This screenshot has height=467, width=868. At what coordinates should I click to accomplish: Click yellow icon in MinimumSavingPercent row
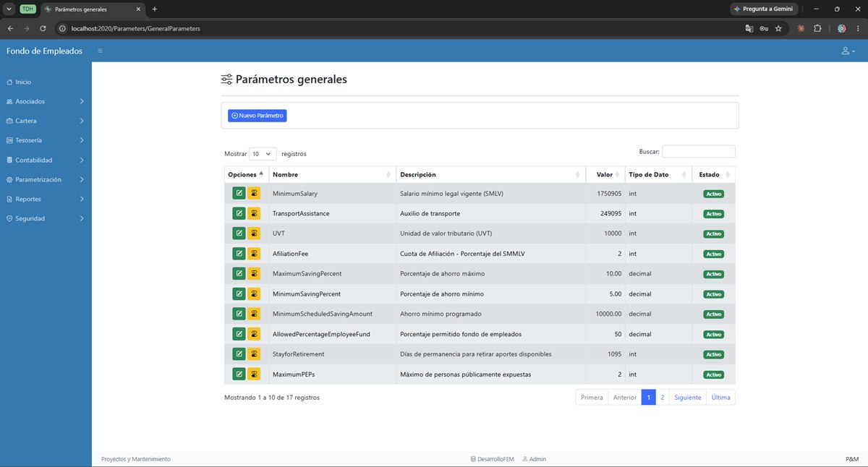254,294
